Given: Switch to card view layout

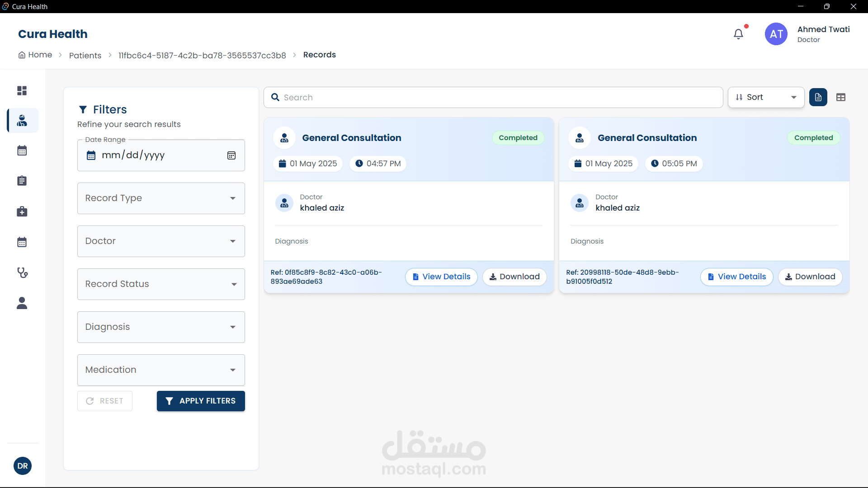Looking at the screenshot, I should (818, 97).
